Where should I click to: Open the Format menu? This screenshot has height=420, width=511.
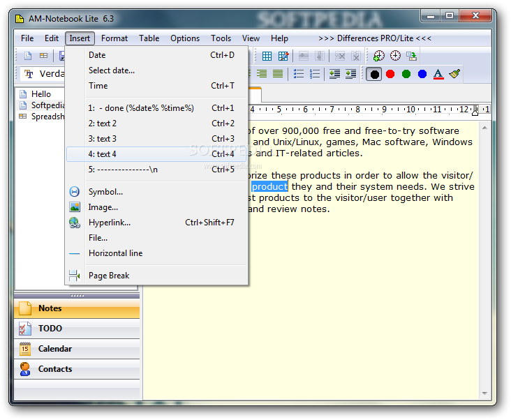[114, 38]
